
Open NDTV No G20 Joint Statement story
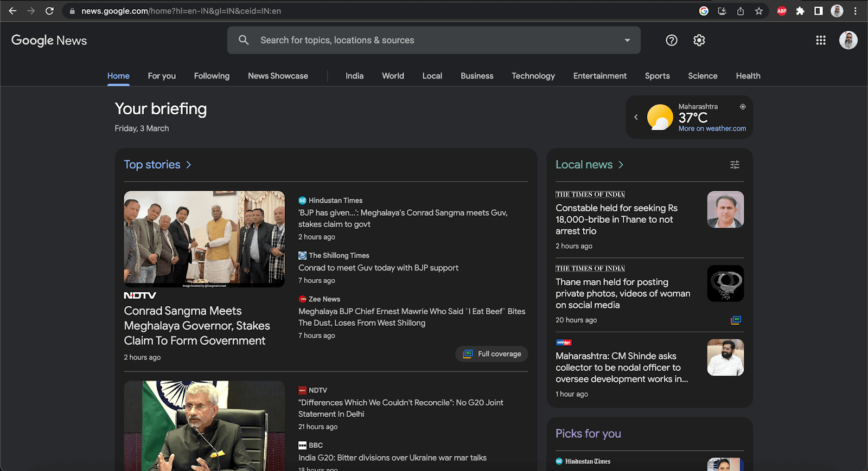click(400, 408)
